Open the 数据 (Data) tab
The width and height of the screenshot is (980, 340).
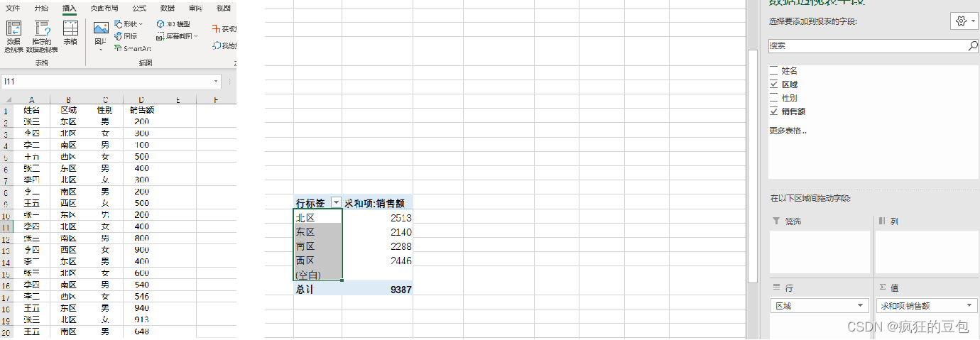(168, 8)
